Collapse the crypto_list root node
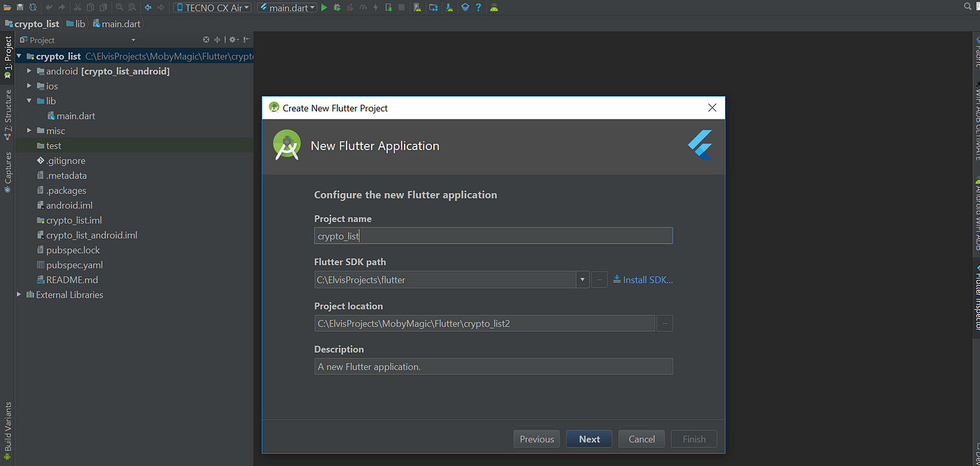Viewport: 980px width, 466px height. (x=20, y=56)
